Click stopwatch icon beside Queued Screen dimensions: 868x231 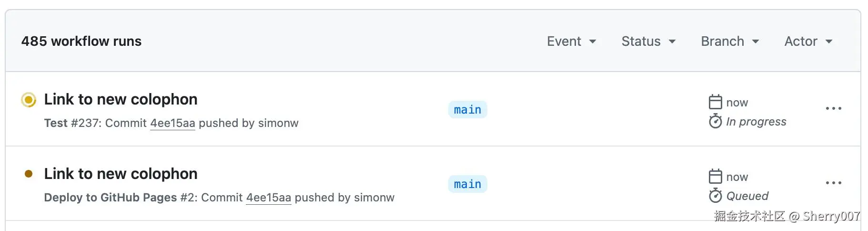[x=715, y=196]
